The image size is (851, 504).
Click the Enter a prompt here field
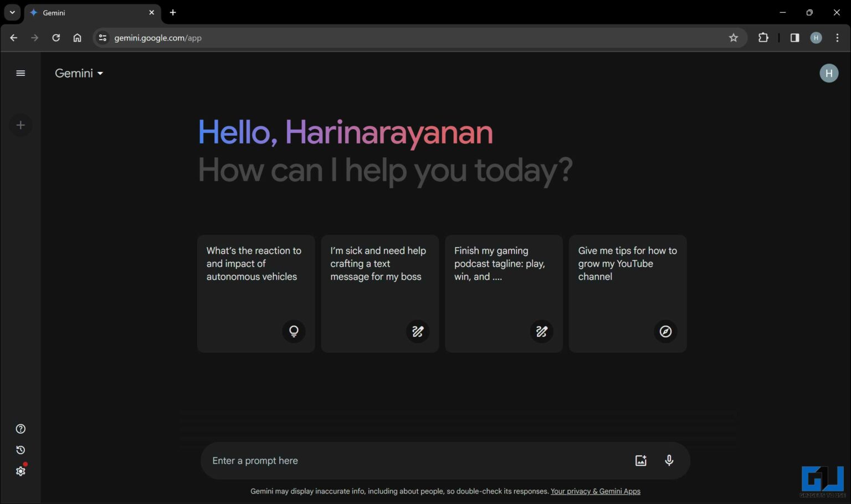pos(416,460)
